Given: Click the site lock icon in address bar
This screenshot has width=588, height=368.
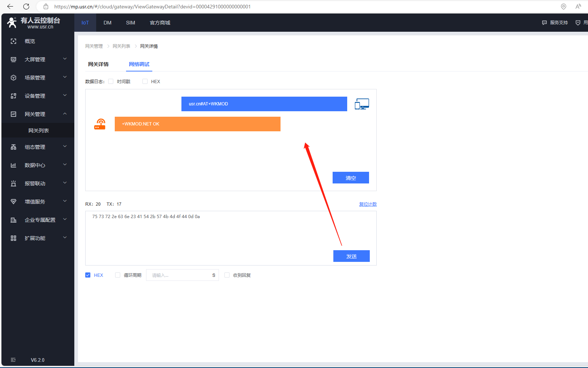Looking at the screenshot, I should 46,7.
